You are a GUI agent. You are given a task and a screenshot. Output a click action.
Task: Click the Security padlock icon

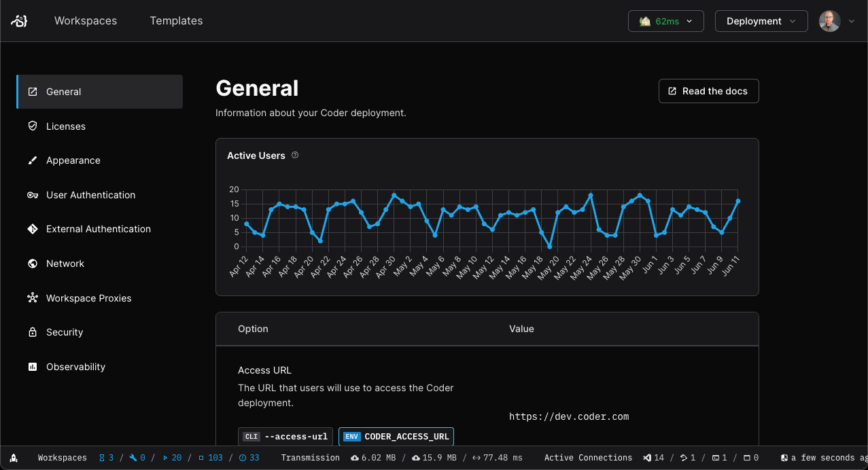32,332
